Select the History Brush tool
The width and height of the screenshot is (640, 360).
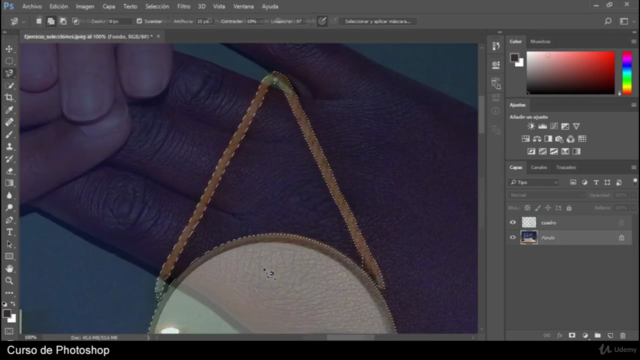[x=9, y=159]
